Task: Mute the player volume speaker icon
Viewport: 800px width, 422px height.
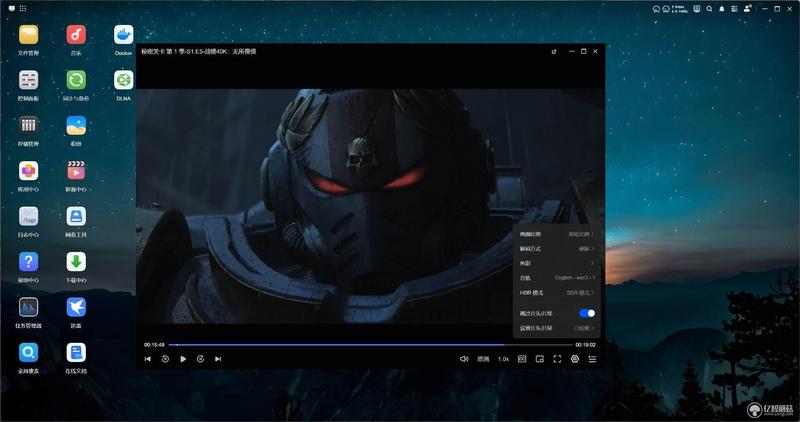Action: 464,359
